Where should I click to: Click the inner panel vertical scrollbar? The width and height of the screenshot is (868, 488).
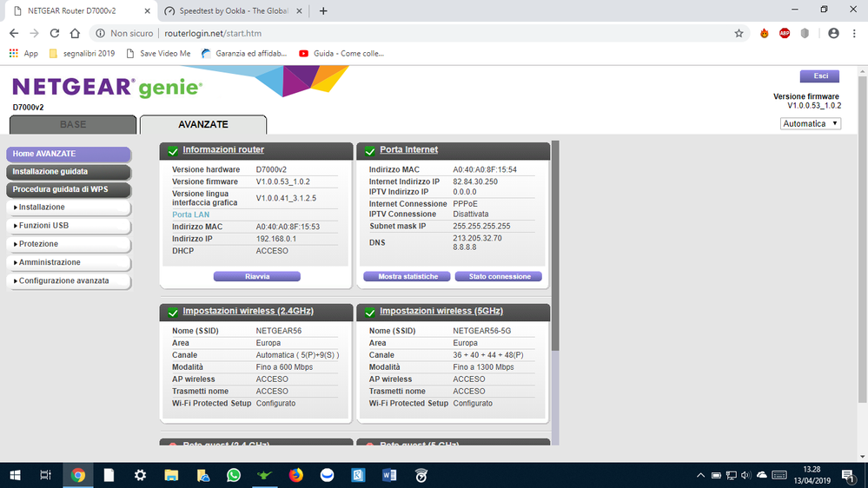click(555, 246)
